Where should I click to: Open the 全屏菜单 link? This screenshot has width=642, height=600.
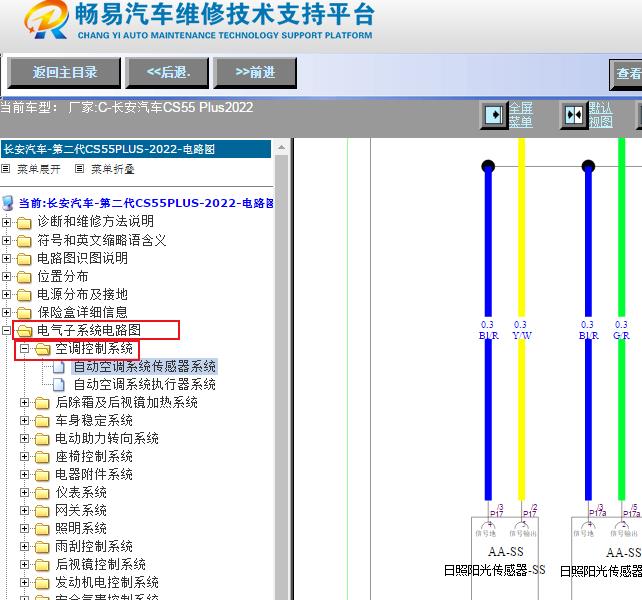point(521,115)
